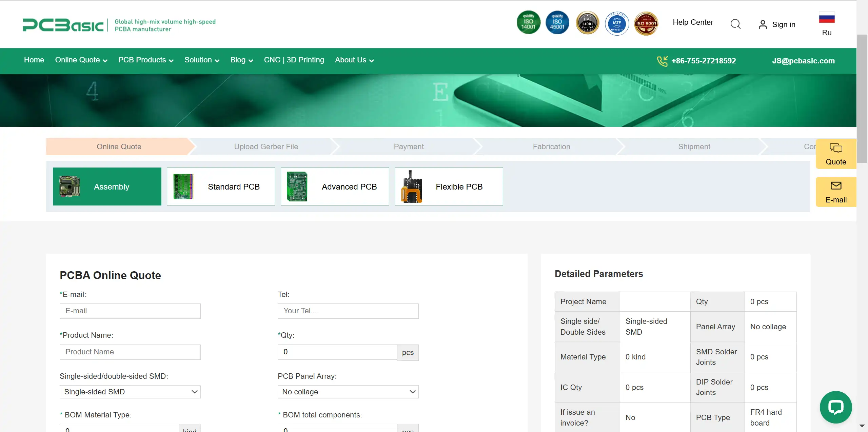868x432 pixels.
Task: Click the green ISO 14001 badge
Action: [x=528, y=23]
